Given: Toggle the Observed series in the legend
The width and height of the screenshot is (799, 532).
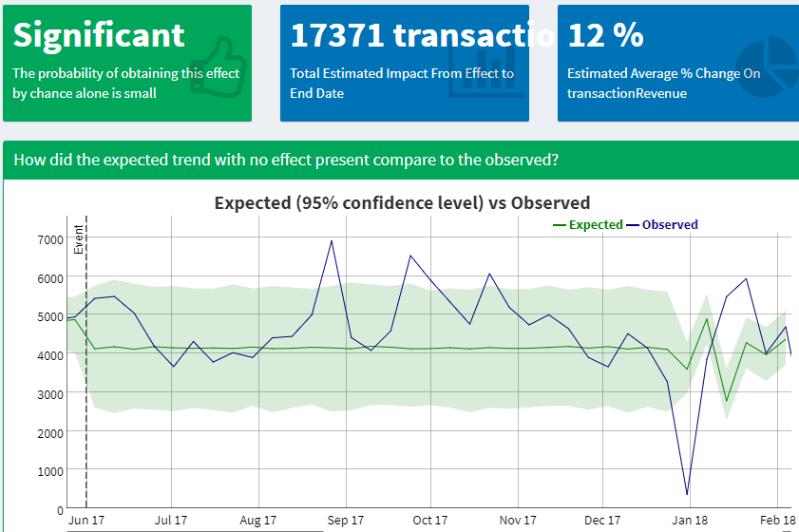Looking at the screenshot, I should point(662,225).
